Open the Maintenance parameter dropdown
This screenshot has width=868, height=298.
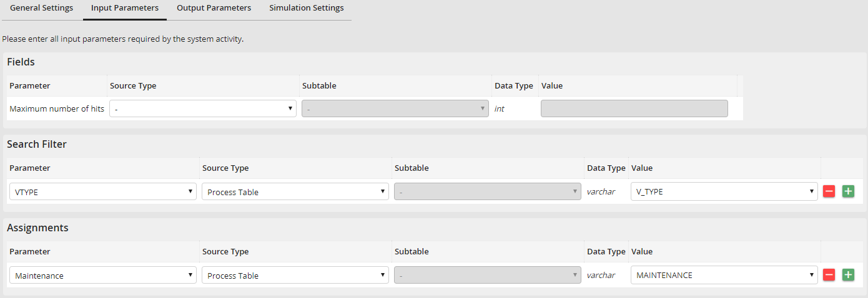point(103,275)
